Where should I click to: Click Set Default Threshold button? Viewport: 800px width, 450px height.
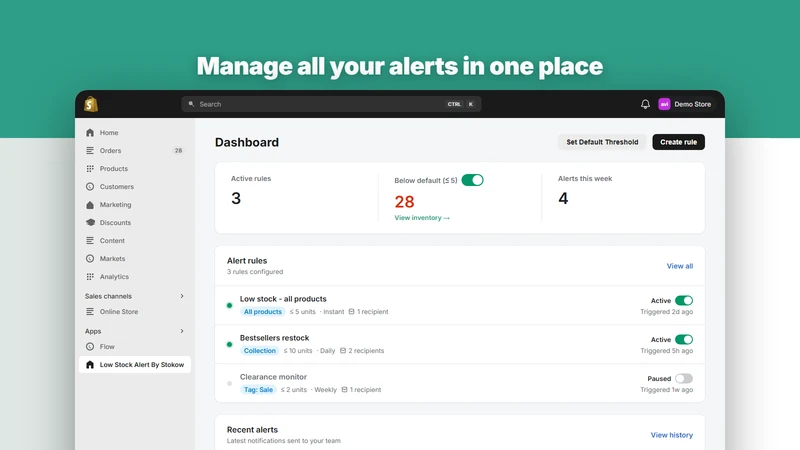tap(602, 142)
